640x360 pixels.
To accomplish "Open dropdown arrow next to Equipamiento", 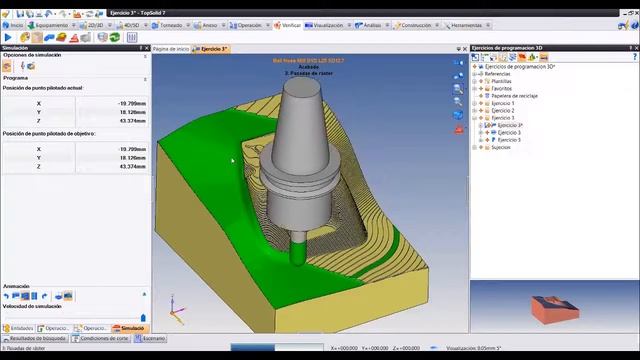I will tap(73, 25).
